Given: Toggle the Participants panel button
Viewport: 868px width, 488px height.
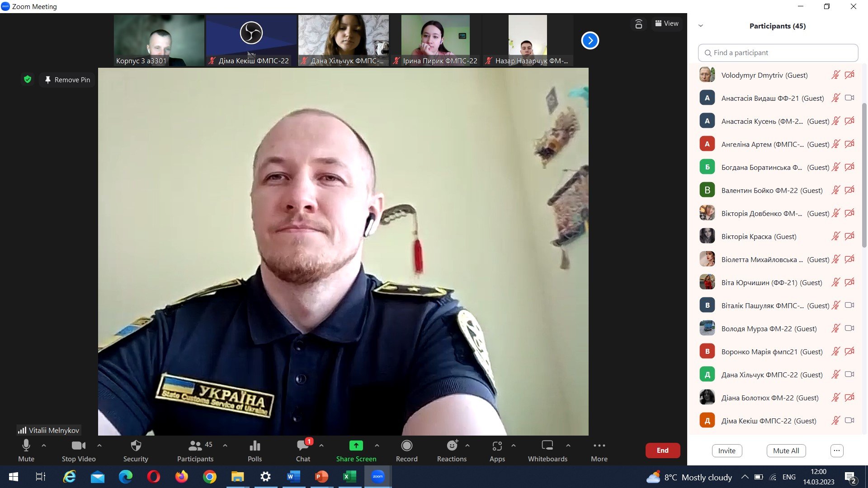Looking at the screenshot, I should (x=195, y=450).
